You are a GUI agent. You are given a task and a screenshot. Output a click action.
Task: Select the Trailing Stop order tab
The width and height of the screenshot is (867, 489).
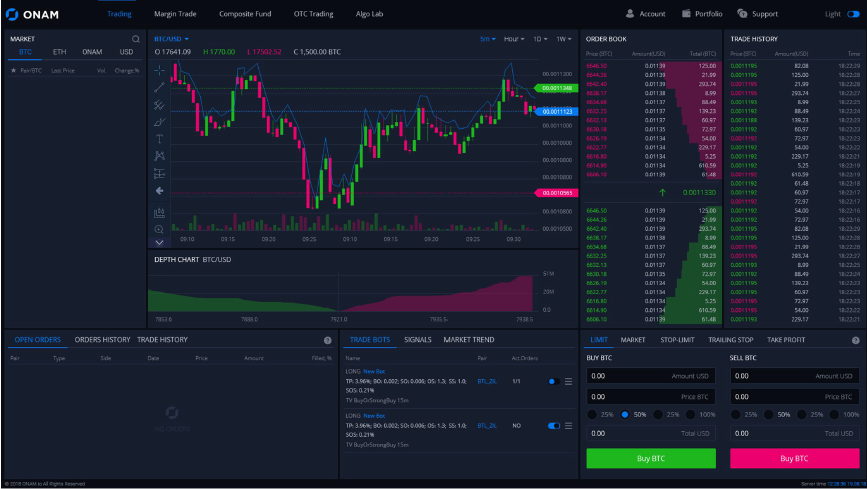point(730,340)
